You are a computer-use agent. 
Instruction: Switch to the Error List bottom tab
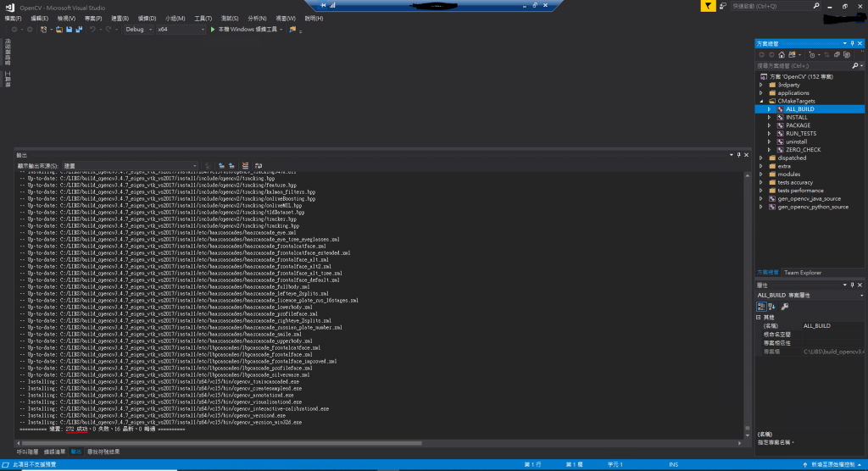point(54,452)
